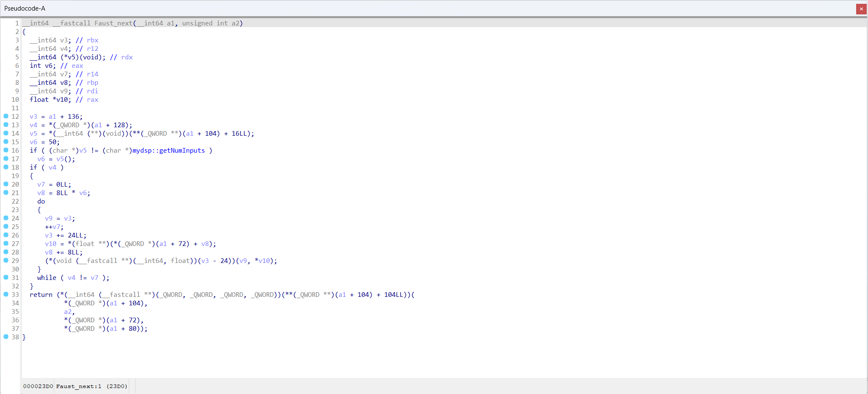868x394 pixels.
Task: Click line number 11 in the gutter
Action: (x=15, y=108)
